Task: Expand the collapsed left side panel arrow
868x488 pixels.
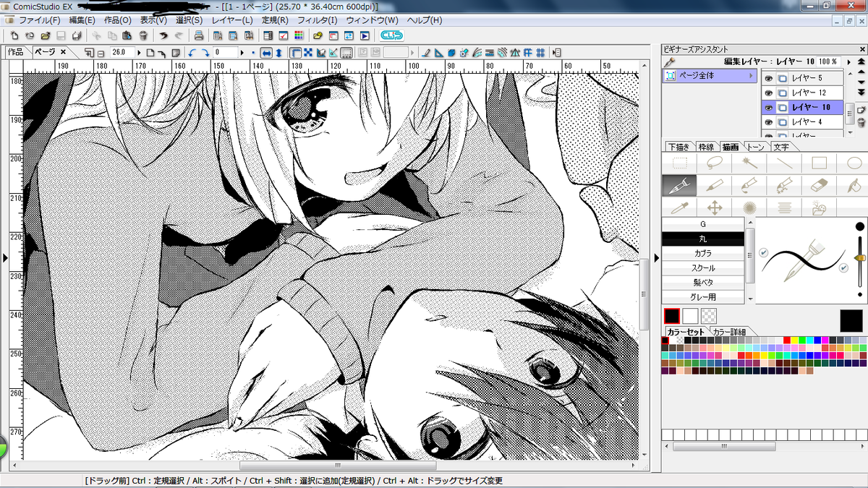Action: 4,257
